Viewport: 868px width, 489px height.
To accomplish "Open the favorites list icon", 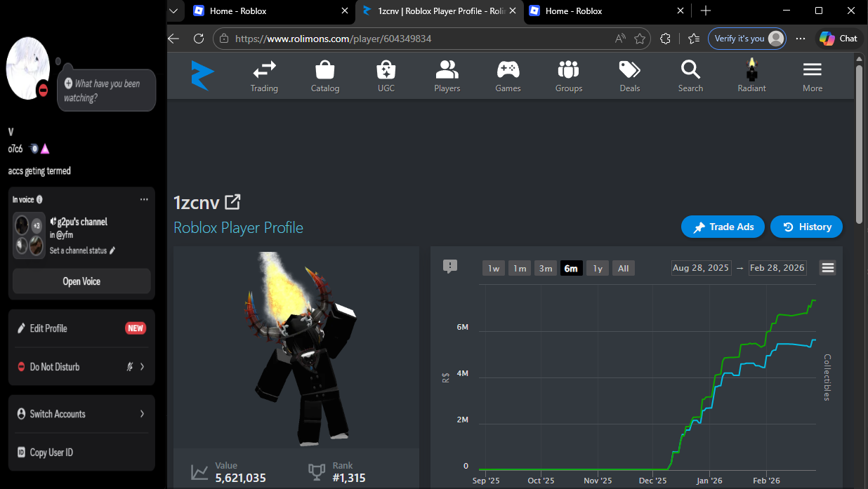I will click(694, 39).
